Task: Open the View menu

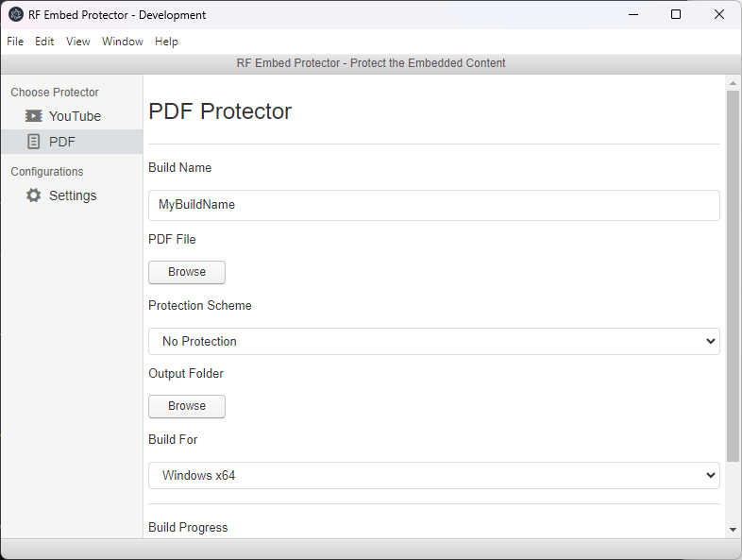Action: pyautogui.click(x=78, y=42)
